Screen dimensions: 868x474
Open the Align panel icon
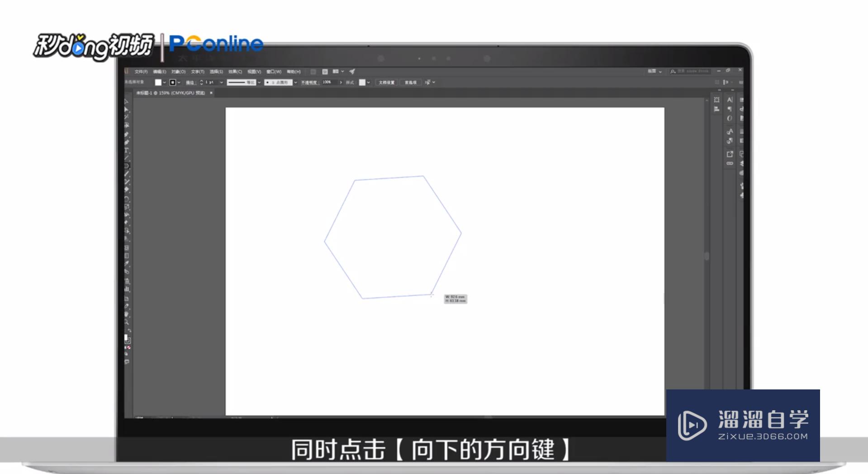716,109
